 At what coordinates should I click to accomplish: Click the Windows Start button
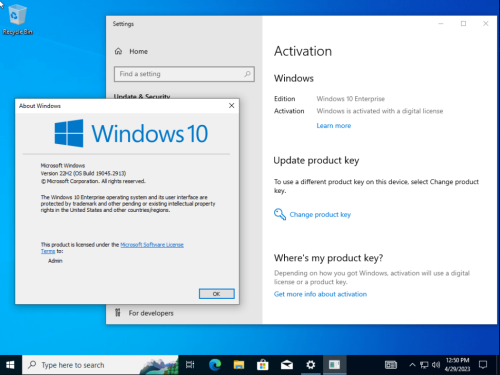pos(10,365)
